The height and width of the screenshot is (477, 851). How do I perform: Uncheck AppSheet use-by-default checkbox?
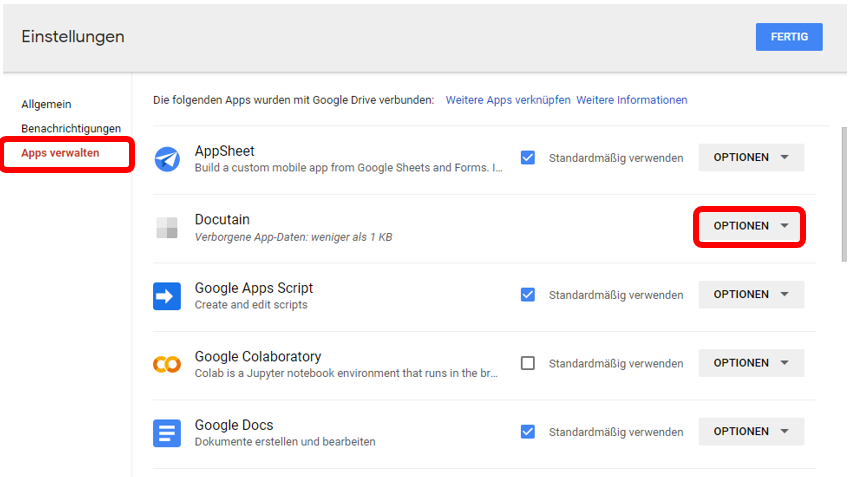[528, 157]
